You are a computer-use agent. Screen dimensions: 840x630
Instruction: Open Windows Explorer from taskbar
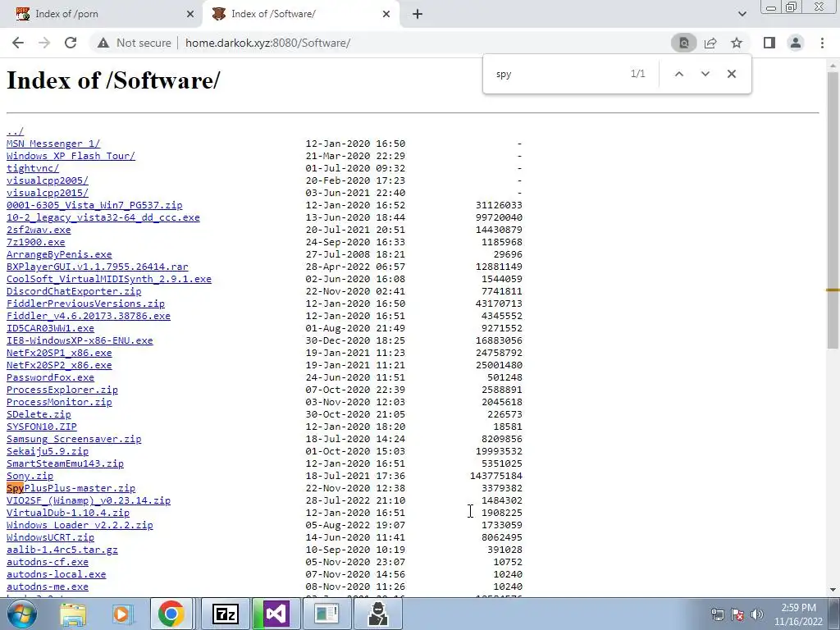click(x=73, y=614)
